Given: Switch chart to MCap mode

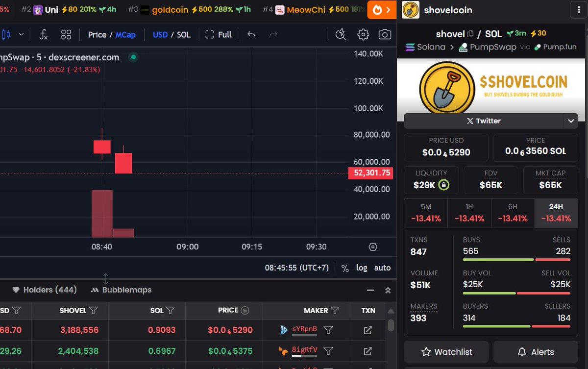Looking at the screenshot, I should point(125,35).
